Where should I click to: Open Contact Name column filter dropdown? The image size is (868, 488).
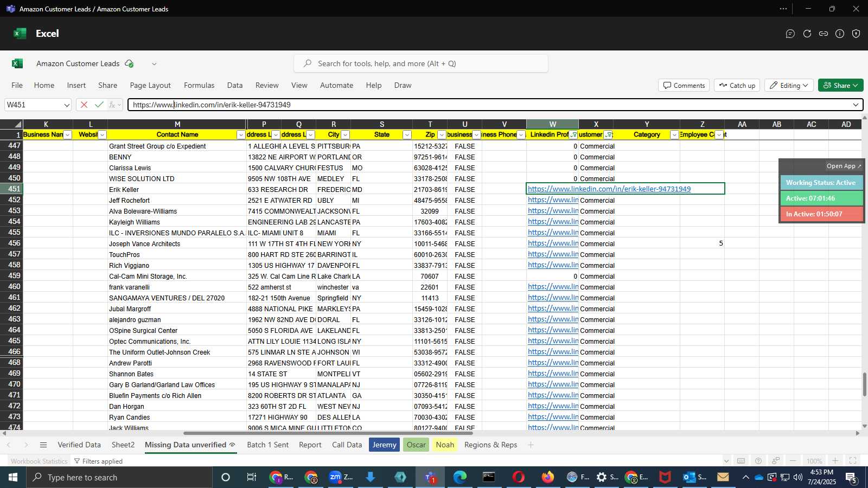tap(241, 135)
